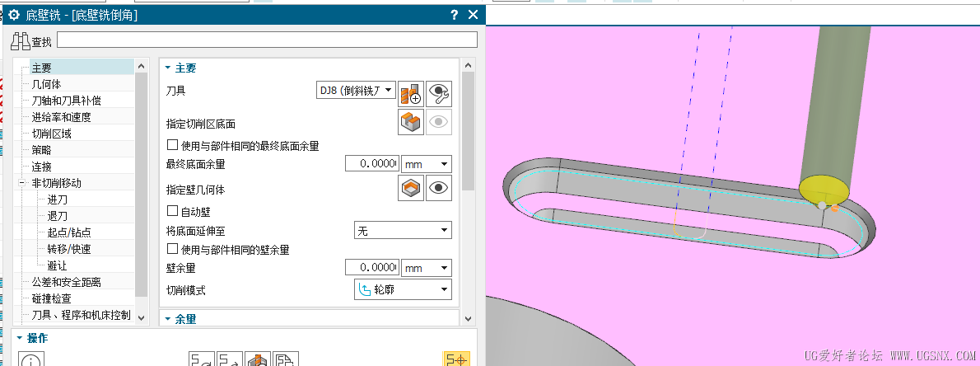Collapse the 主要 section header

(180, 68)
